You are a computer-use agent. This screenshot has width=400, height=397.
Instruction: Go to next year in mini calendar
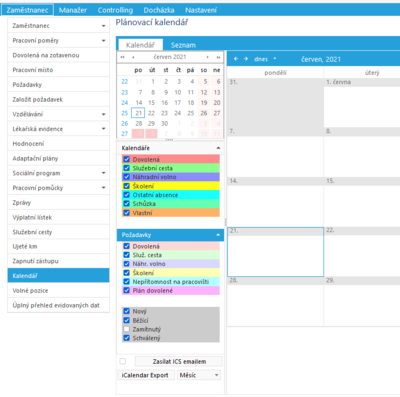pyautogui.click(x=218, y=57)
